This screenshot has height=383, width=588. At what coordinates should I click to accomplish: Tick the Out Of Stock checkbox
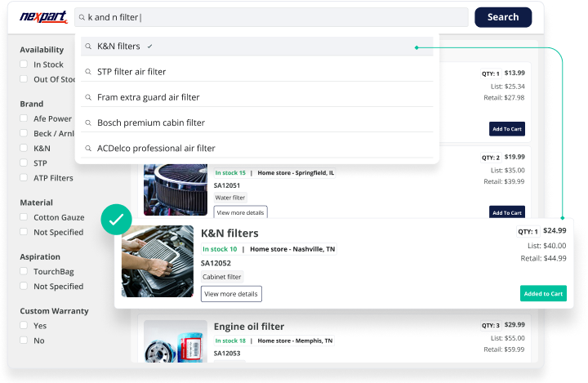click(24, 78)
